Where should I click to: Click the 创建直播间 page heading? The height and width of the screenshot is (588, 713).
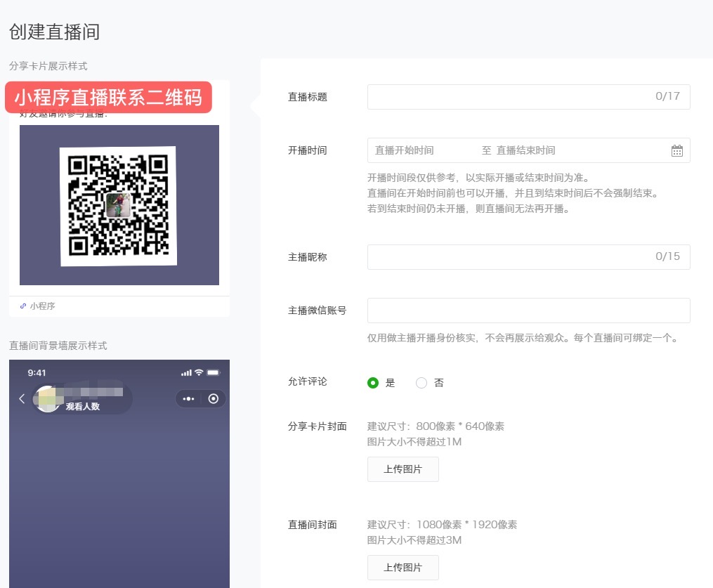point(54,32)
